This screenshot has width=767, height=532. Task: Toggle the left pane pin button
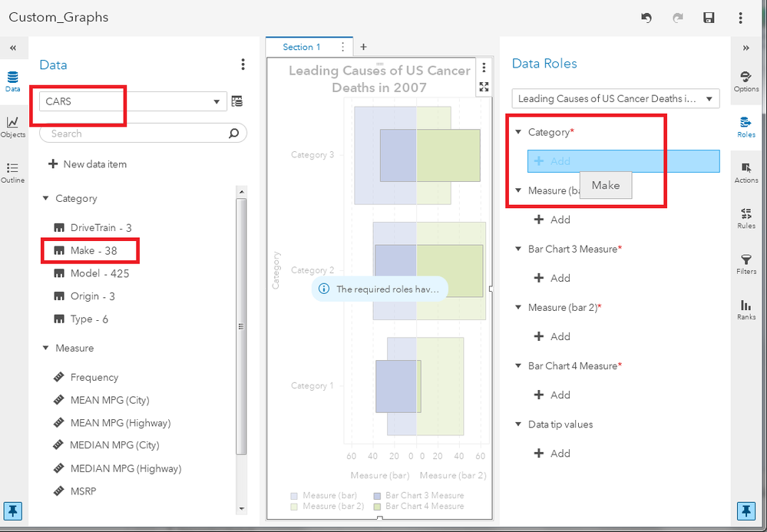coord(13,511)
